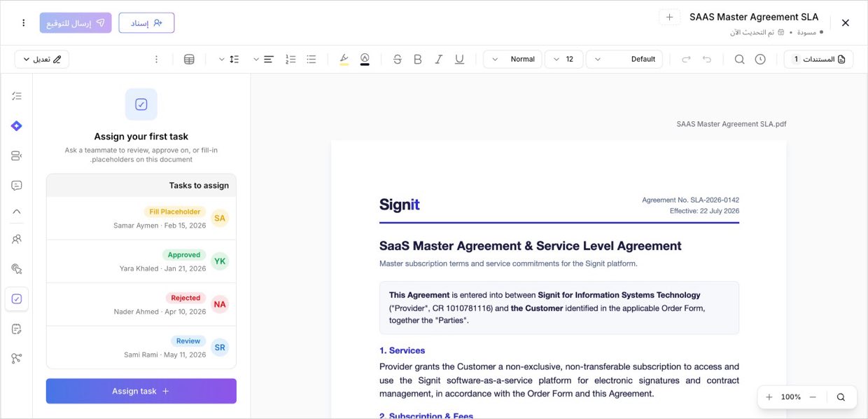Click the SA avatar
Screen dimensions: 868x419
point(220,219)
